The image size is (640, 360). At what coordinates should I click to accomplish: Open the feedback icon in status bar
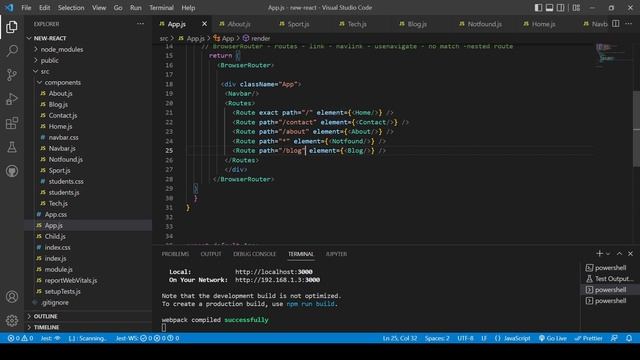[x=614, y=338]
